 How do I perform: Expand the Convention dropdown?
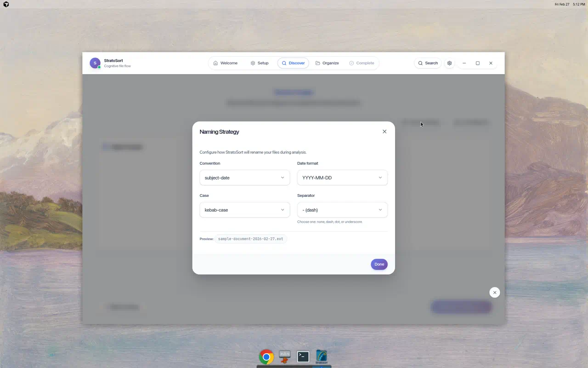coord(244,178)
